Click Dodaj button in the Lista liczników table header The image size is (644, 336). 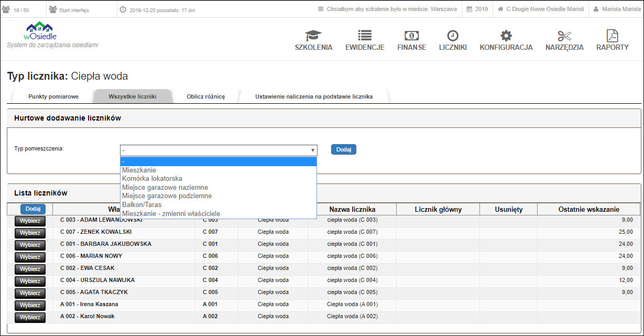point(33,209)
